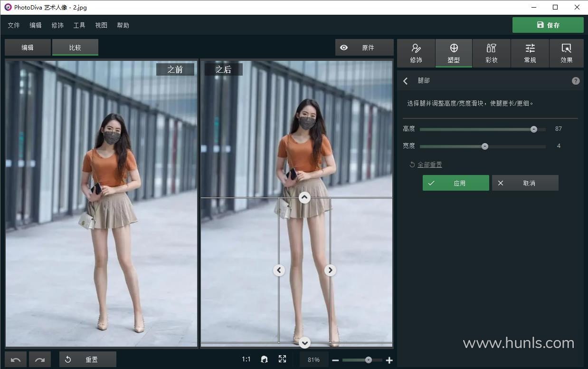
Task: Click the redo arrow icon
Action: pyautogui.click(x=40, y=359)
